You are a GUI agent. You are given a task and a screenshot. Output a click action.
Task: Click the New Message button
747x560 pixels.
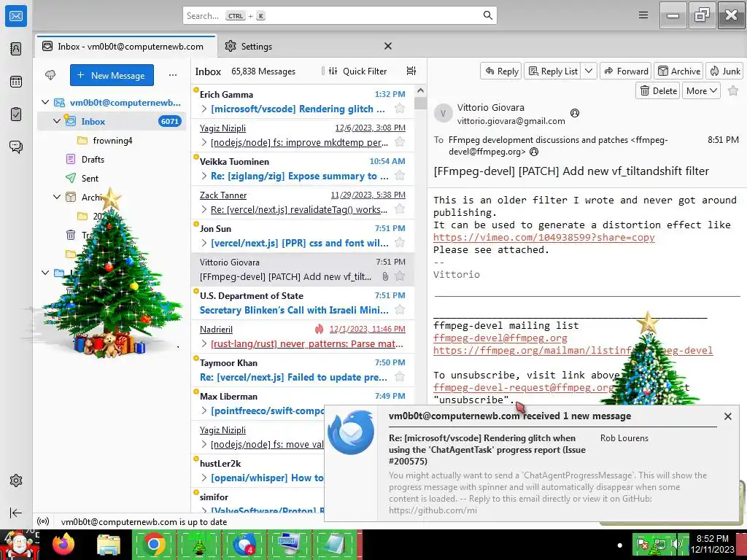(x=112, y=75)
